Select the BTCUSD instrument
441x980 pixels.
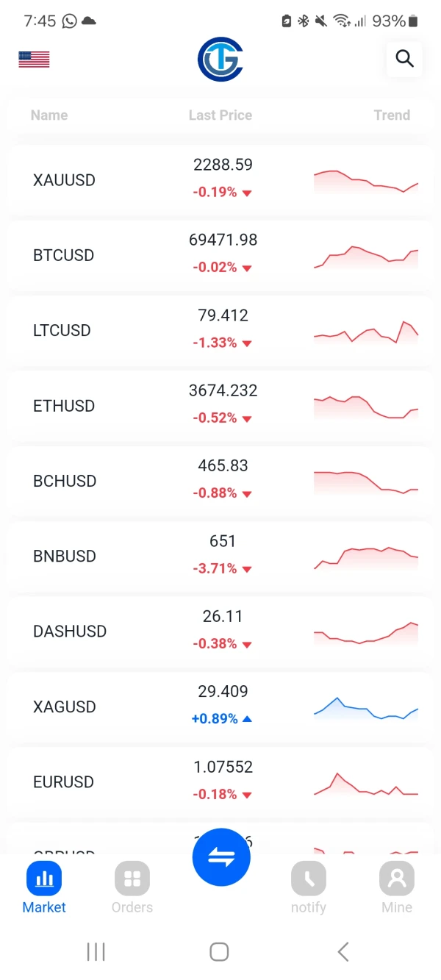64,255
